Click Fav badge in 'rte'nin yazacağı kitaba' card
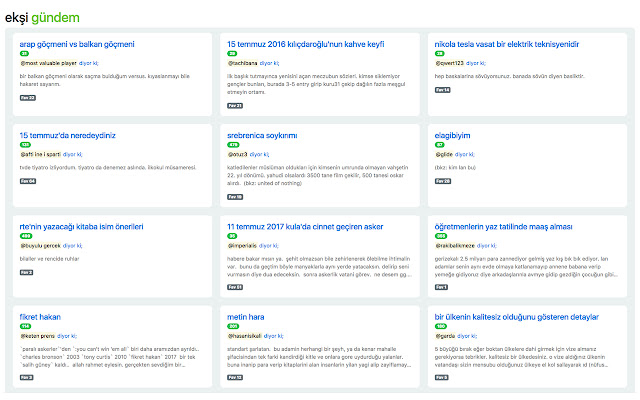 point(27,273)
